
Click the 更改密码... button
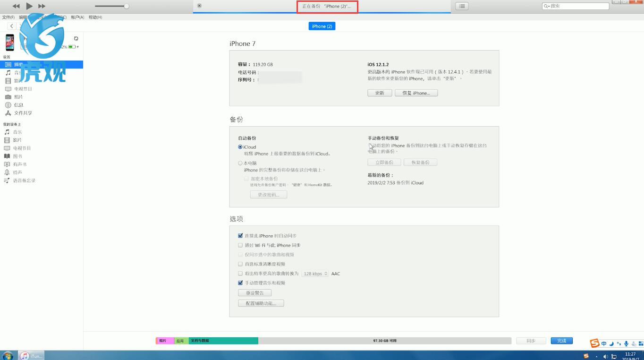269,195
